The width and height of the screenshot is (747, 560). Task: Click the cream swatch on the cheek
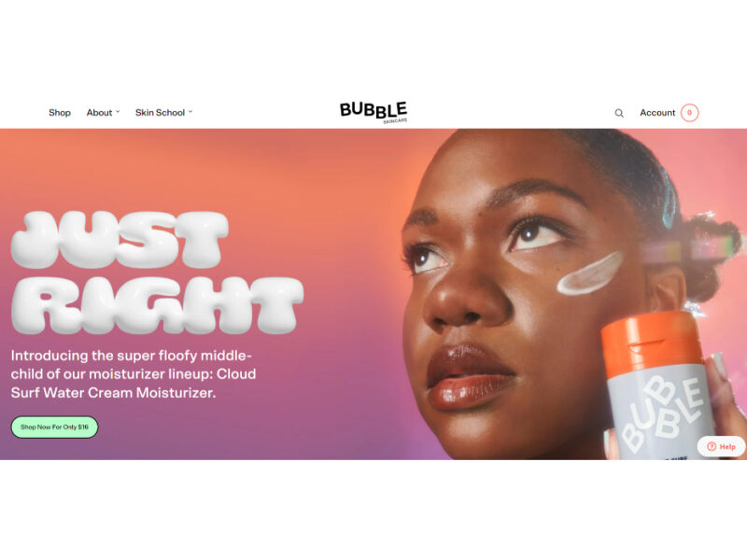tap(590, 273)
